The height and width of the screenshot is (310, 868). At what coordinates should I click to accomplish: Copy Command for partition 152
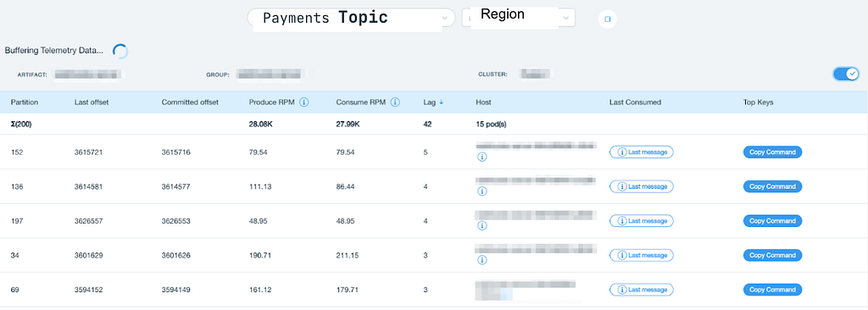pyautogui.click(x=772, y=152)
